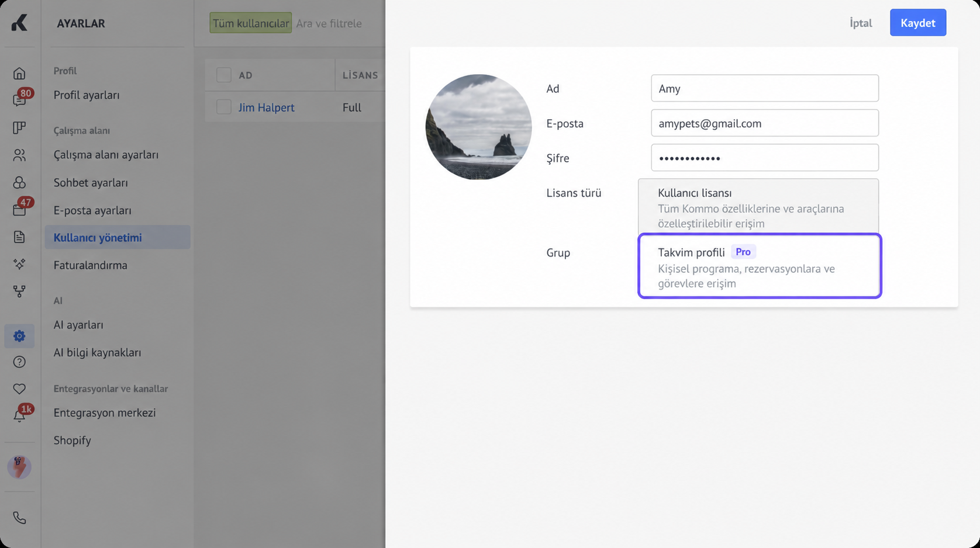Image resolution: width=980 pixels, height=548 pixels.
Task: Select the settings gear icon
Action: (19, 336)
